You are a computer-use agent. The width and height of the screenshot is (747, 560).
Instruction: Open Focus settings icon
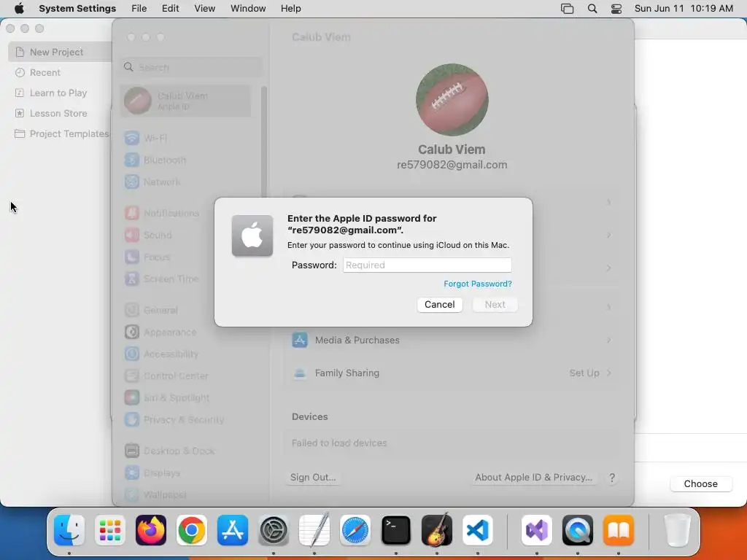[x=132, y=257]
